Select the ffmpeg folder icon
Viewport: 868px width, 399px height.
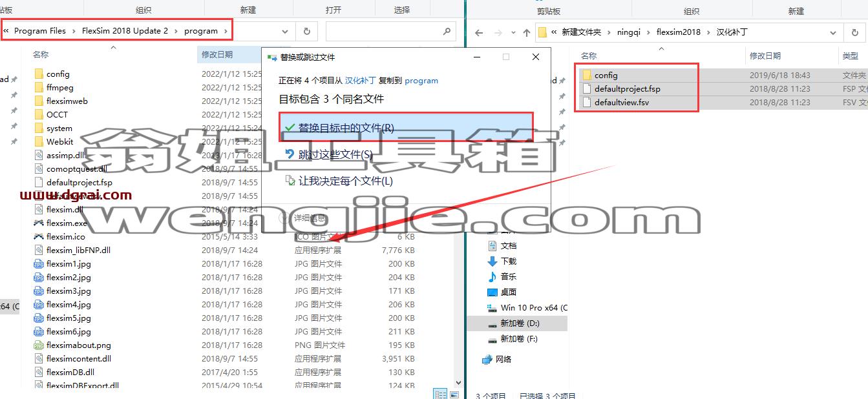(x=38, y=87)
